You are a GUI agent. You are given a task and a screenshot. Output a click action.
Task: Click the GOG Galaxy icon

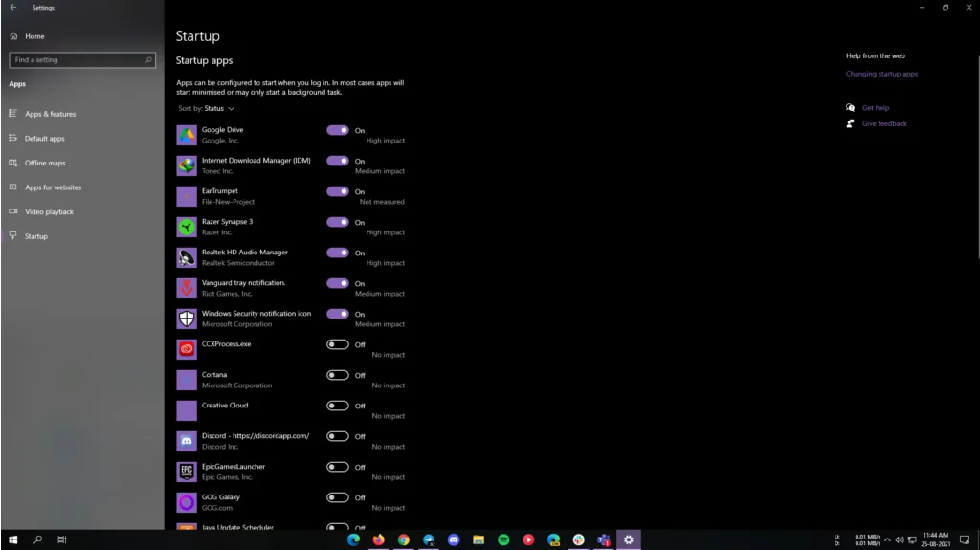186,502
